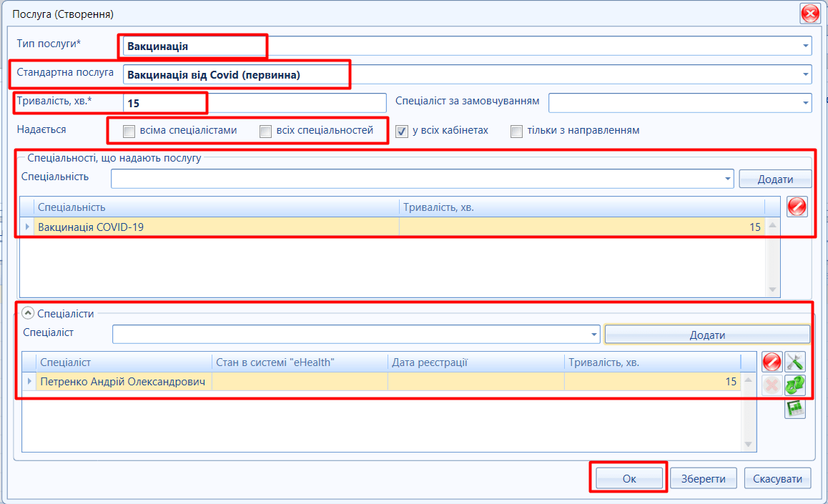
Task: Enable the 'всіма спеціалістами' checkbox
Action: [x=129, y=131]
